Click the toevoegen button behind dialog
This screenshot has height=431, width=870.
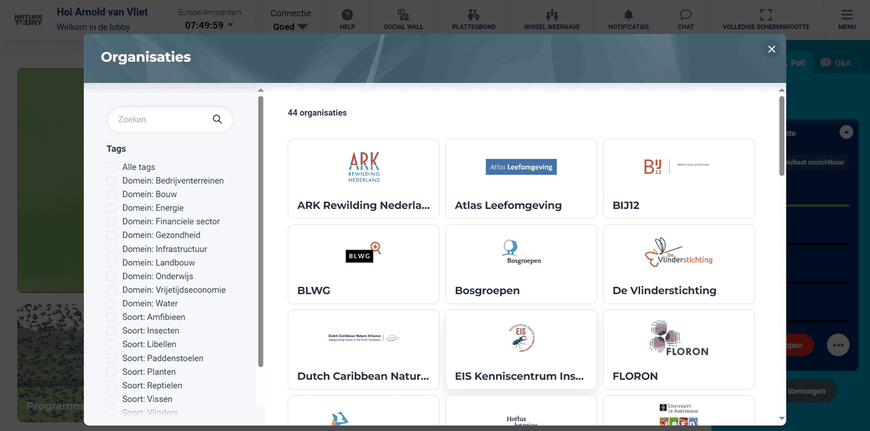pos(810,391)
